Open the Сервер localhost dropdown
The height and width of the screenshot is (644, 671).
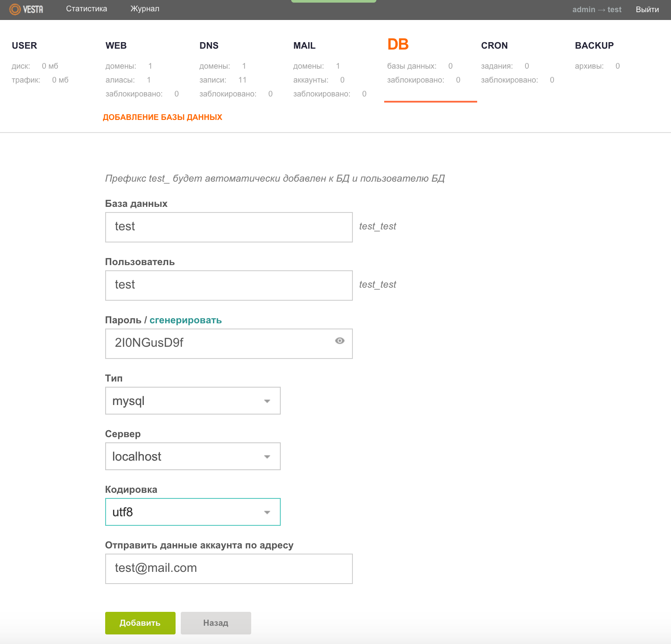pos(193,456)
